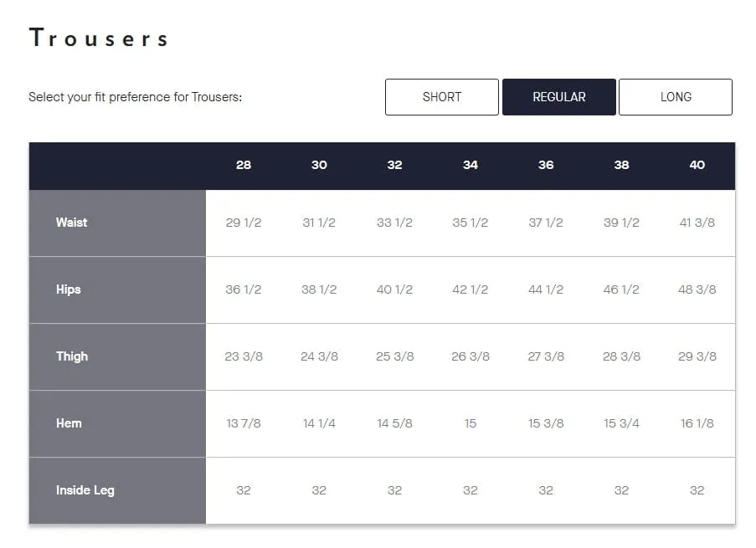
Task: Click the size 40 column header
Action: 697,165
